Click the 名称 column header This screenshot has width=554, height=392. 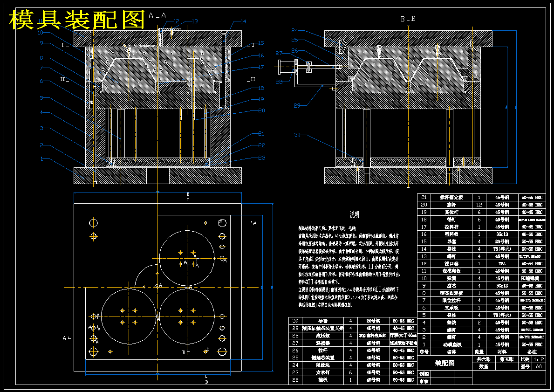tap(451, 352)
